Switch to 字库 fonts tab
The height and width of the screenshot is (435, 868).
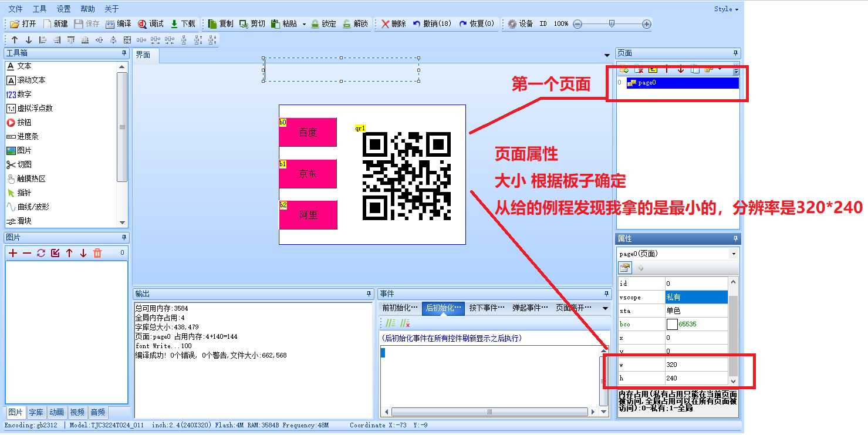click(36, 412)
